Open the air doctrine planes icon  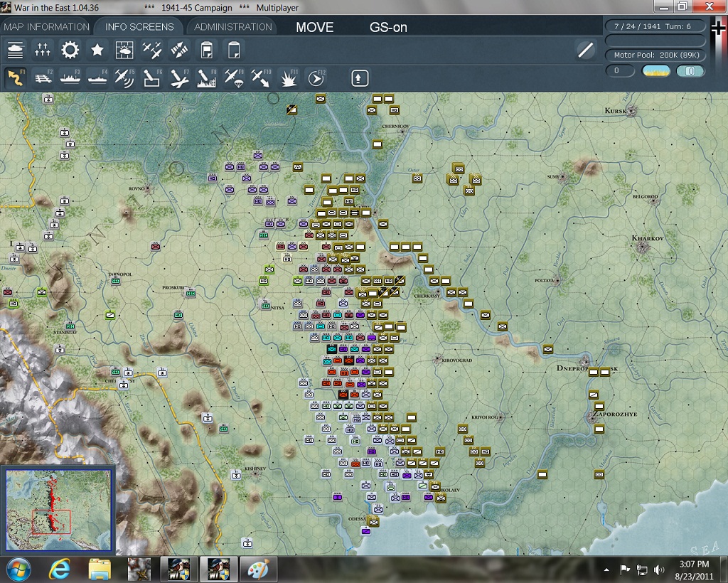[x=152, y=50]
